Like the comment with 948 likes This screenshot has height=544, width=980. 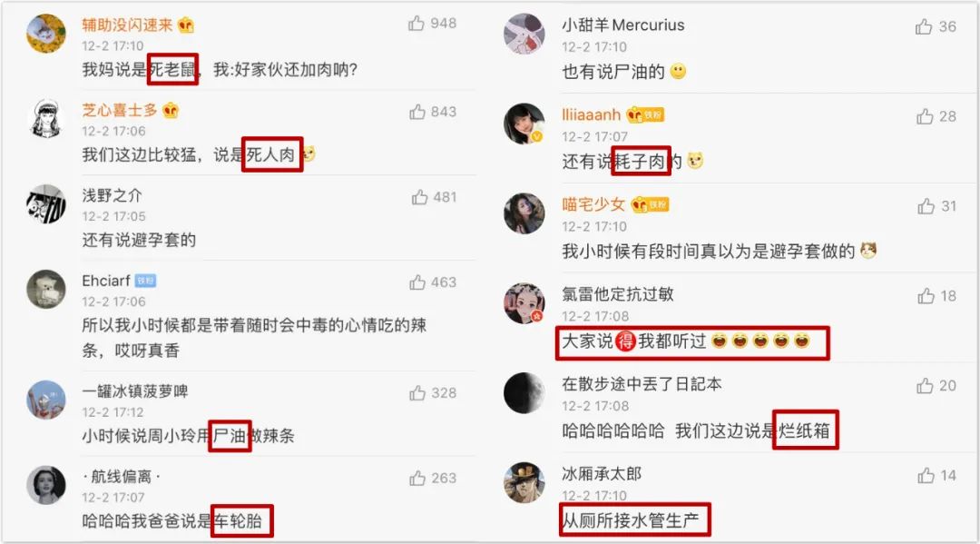[x=416, y=24]
